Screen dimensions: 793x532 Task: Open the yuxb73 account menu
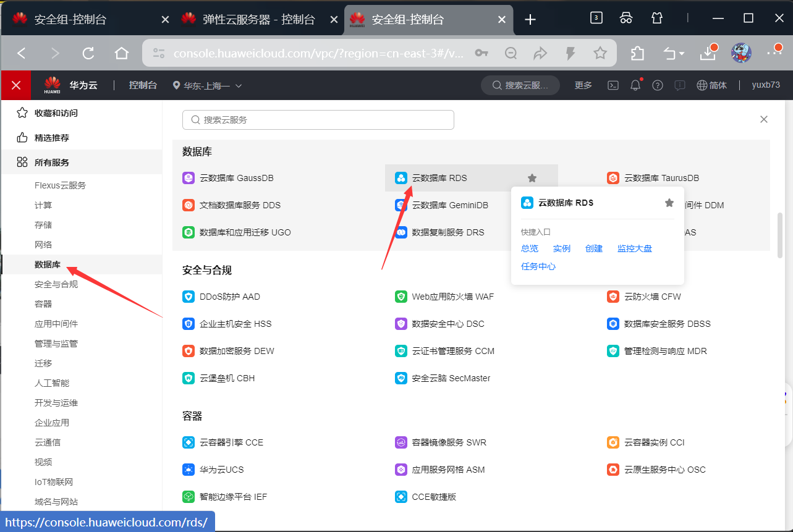(766, 85)
